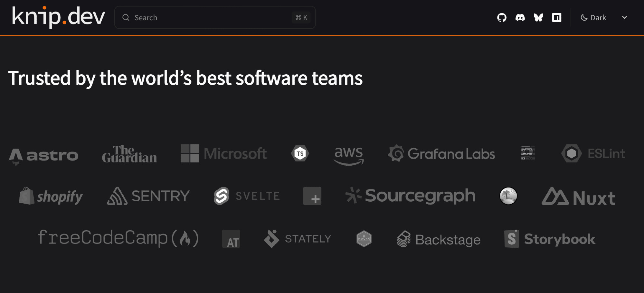
Task: Click the Sourcegraph logo
Action: point(410,196)
